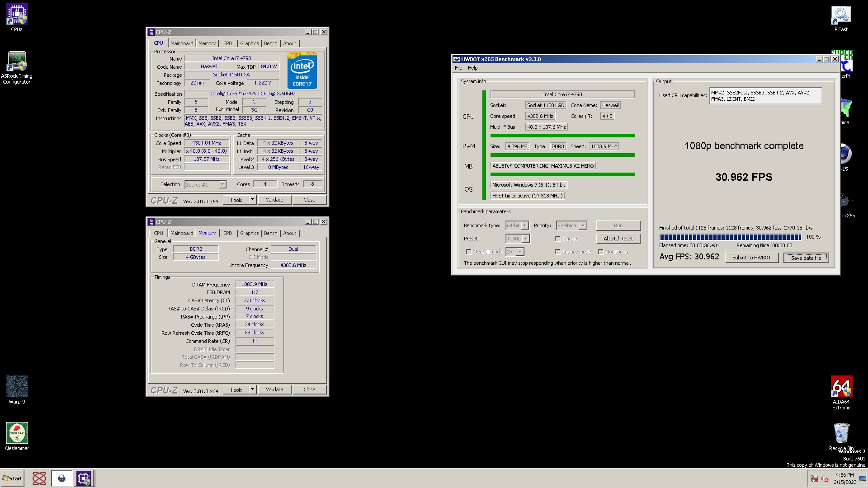Open the Windows Start menu
The width and height of the screenshot is (868, 488).
[x=13, y=478]
